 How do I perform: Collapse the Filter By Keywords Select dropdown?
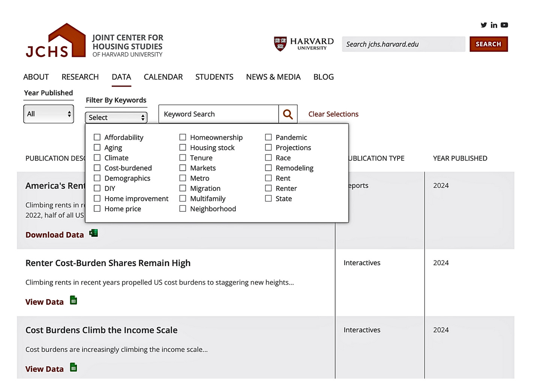(116, 117)
